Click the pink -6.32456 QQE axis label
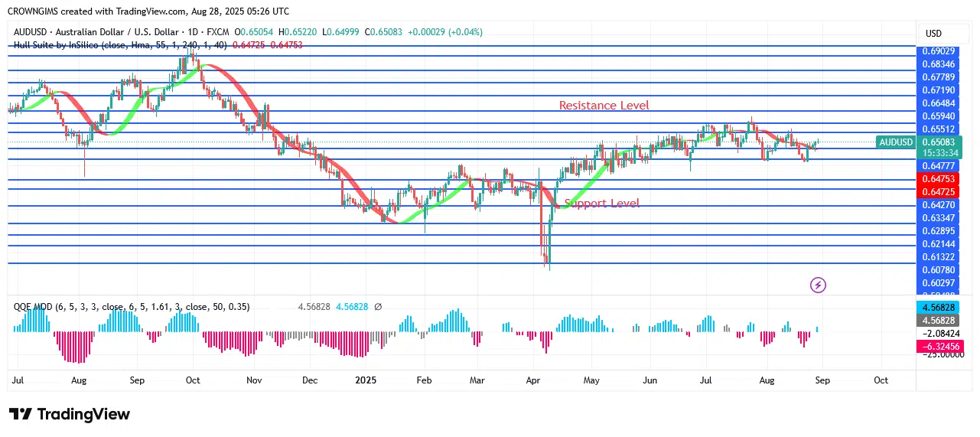 coord(939,347)
